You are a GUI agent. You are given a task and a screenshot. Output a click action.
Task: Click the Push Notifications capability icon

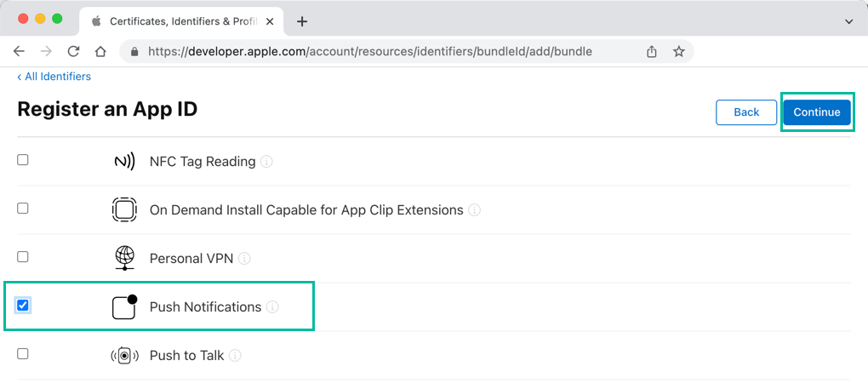click(x=124, y=306)
